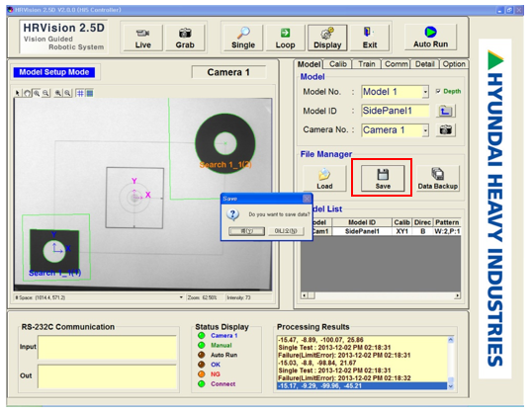Click Failure(LimitError) line at 02:18:32
Viewport: 532px width, 412px height.
[x=344, y=378]
